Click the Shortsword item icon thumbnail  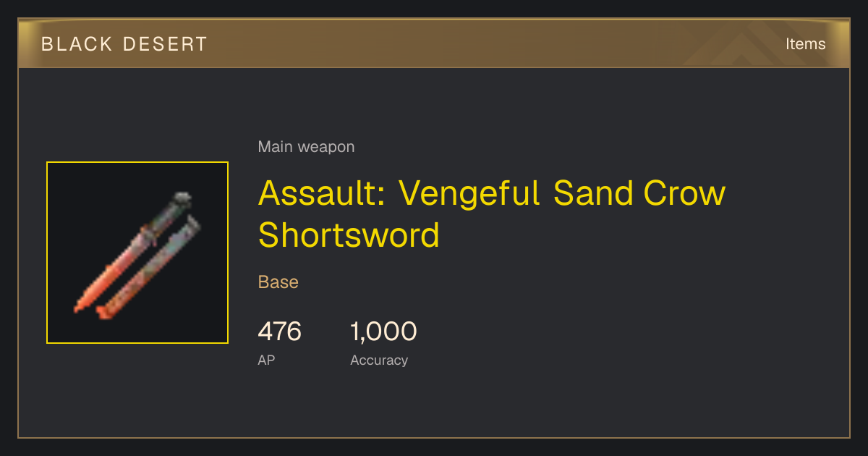[x=137, y=253]
